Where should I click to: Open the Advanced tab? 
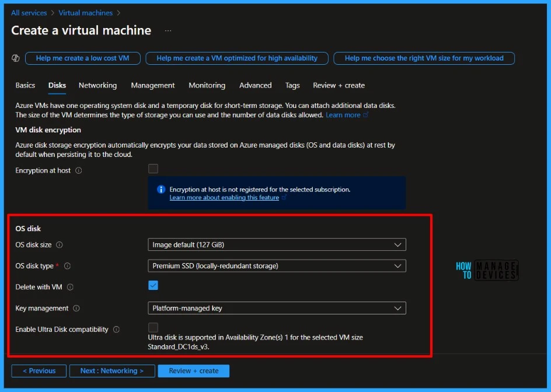click(x=256, y=85)
